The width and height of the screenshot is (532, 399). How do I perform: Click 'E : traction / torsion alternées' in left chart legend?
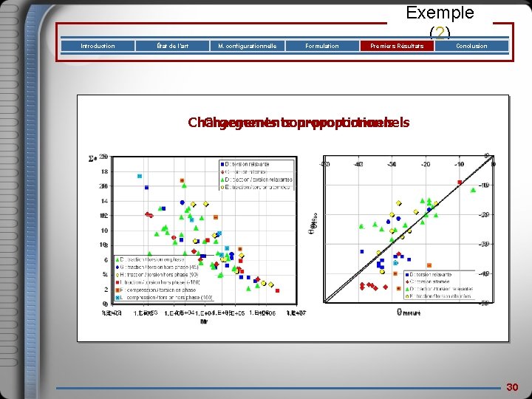pos(256,187)
